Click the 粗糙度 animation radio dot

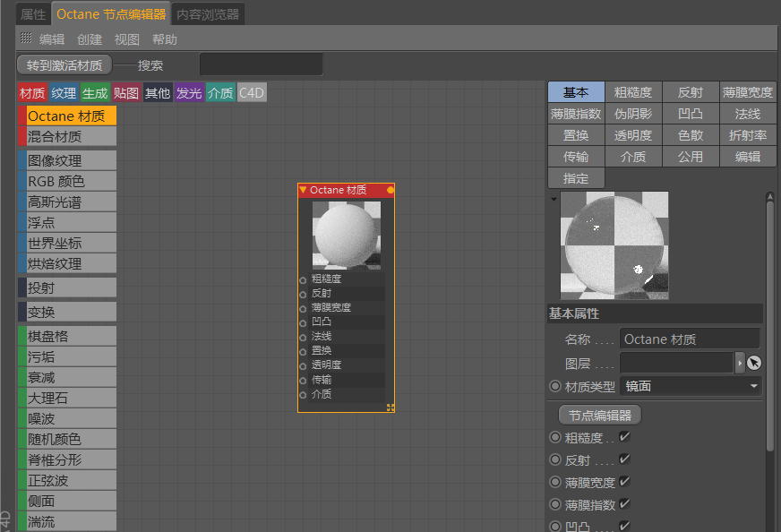pos(555,437)
